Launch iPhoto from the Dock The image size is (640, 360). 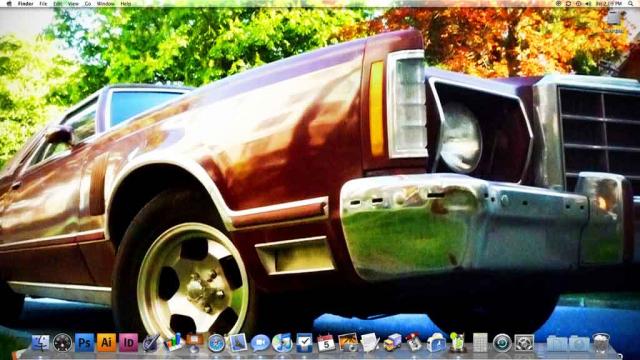[x=348, y=342]
